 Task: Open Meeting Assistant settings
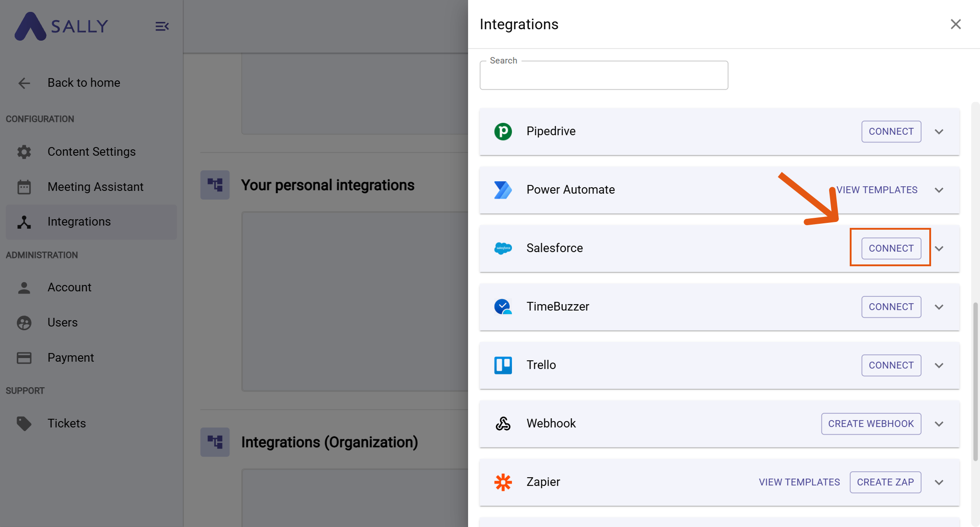(x=91, y=187)
